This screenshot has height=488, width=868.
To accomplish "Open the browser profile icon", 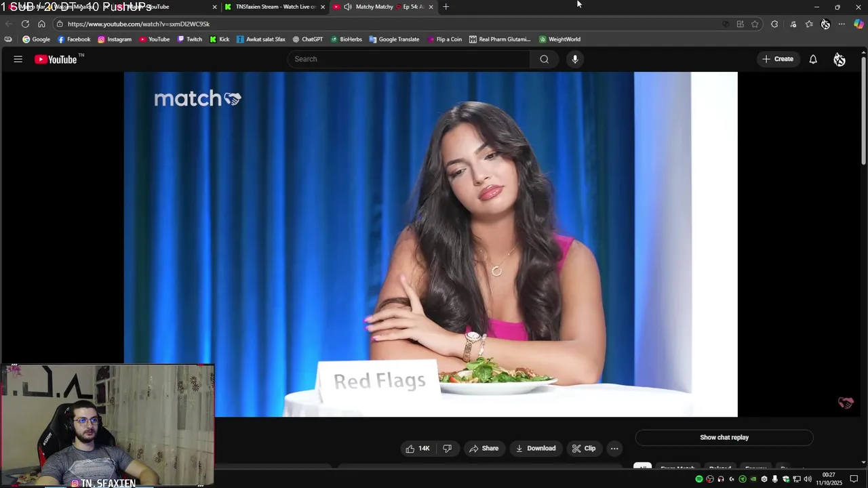I will tap(825, 24).
